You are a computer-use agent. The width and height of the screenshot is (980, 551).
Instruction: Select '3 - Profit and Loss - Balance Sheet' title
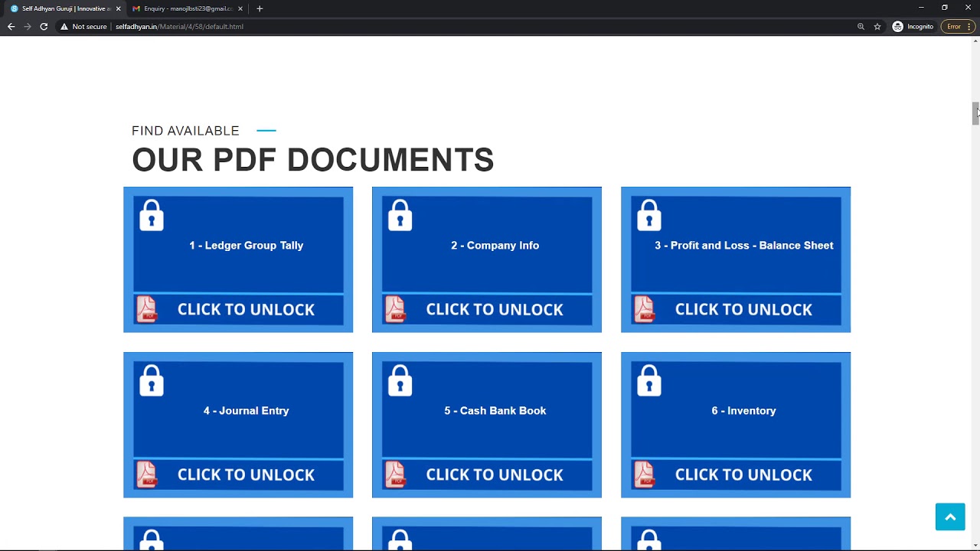[744, 246]
